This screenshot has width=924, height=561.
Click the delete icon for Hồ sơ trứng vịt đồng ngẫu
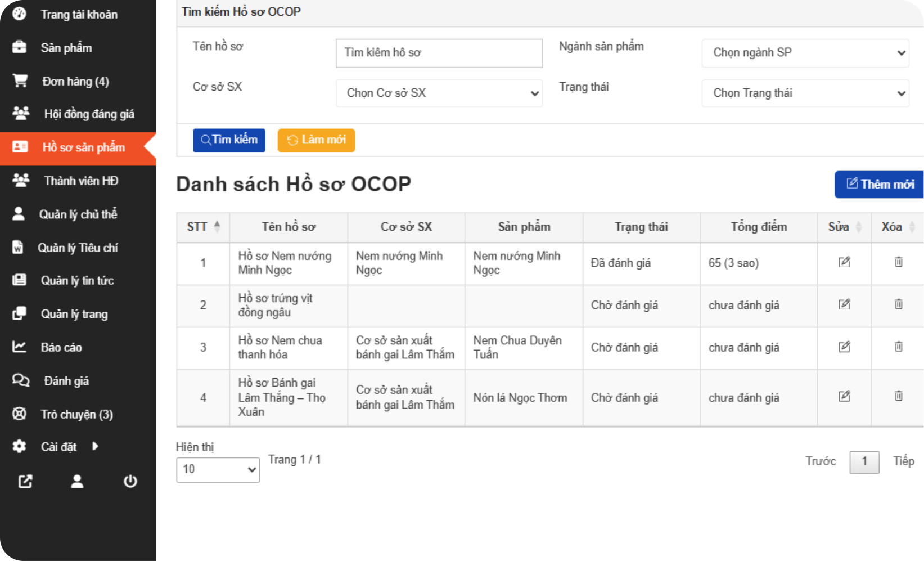(x=899, y=304)
